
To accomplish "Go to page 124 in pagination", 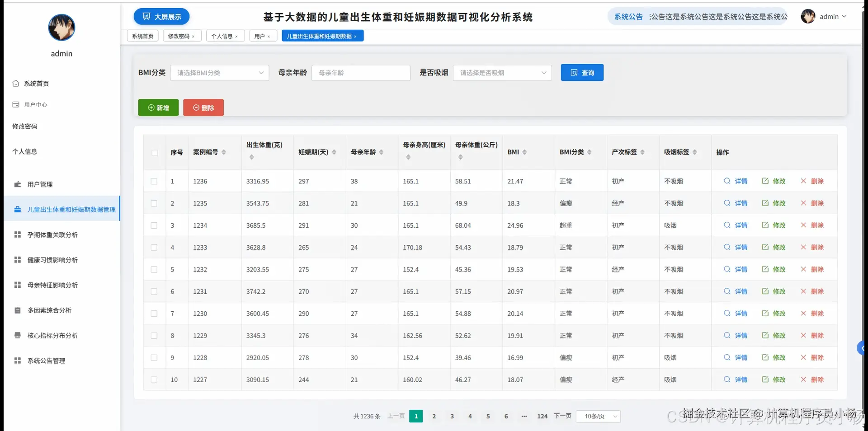I will 542,416.
